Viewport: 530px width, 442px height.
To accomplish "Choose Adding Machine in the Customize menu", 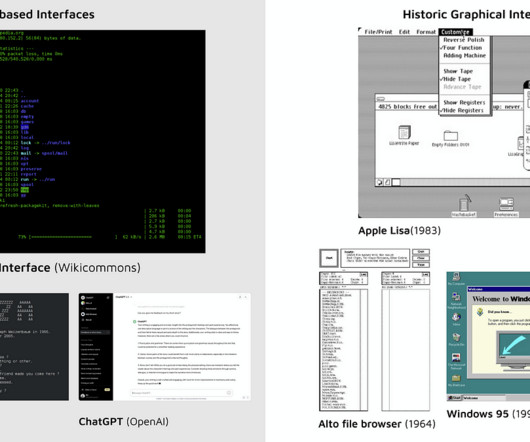I will coord(464,55).
